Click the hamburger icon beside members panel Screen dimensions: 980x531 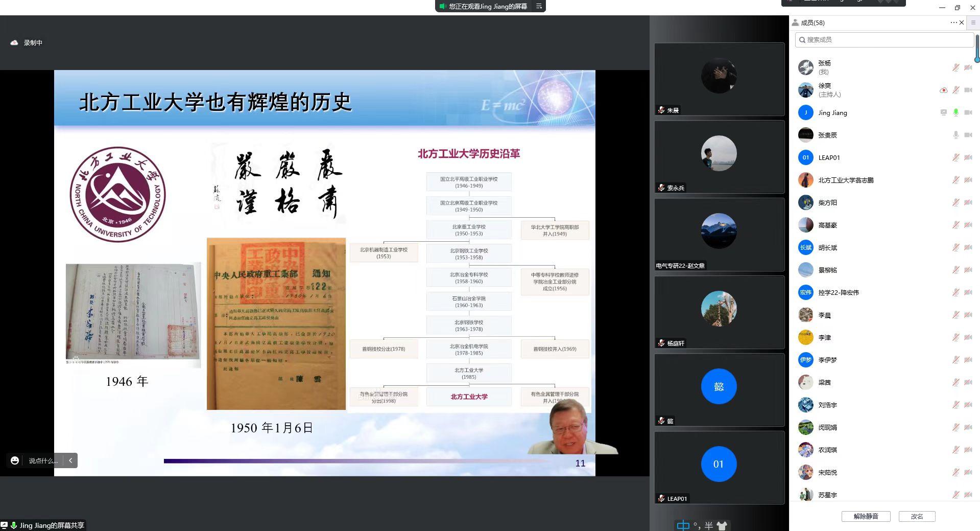973,22
